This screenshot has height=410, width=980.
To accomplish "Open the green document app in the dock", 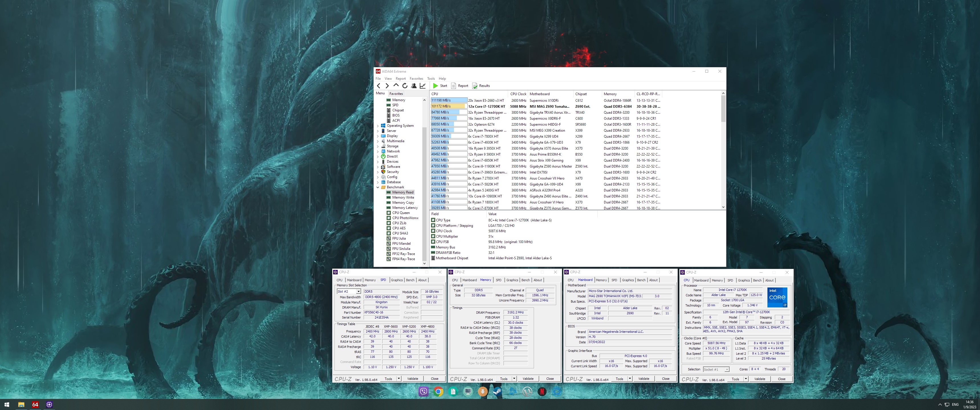I will 453,391.
